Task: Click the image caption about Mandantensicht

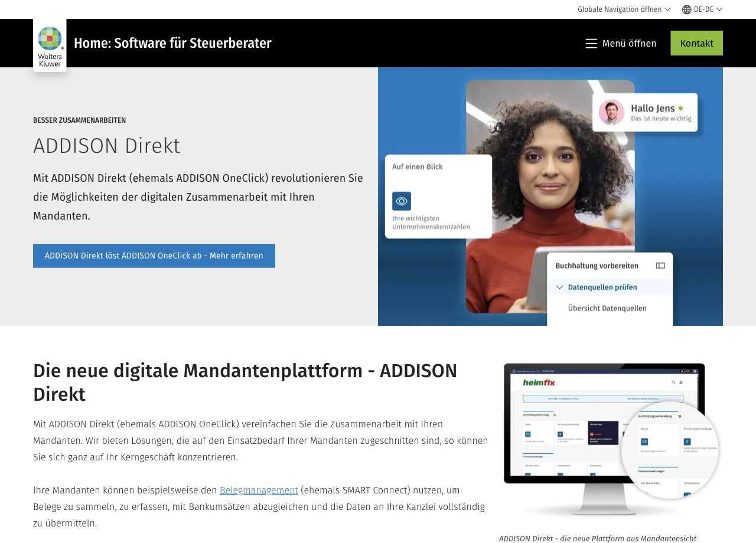Action: [598, 538]
